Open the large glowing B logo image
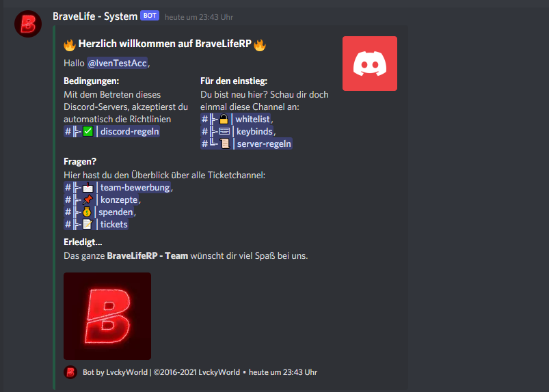This screenshot has width=549, height=392. click(107, 316)
